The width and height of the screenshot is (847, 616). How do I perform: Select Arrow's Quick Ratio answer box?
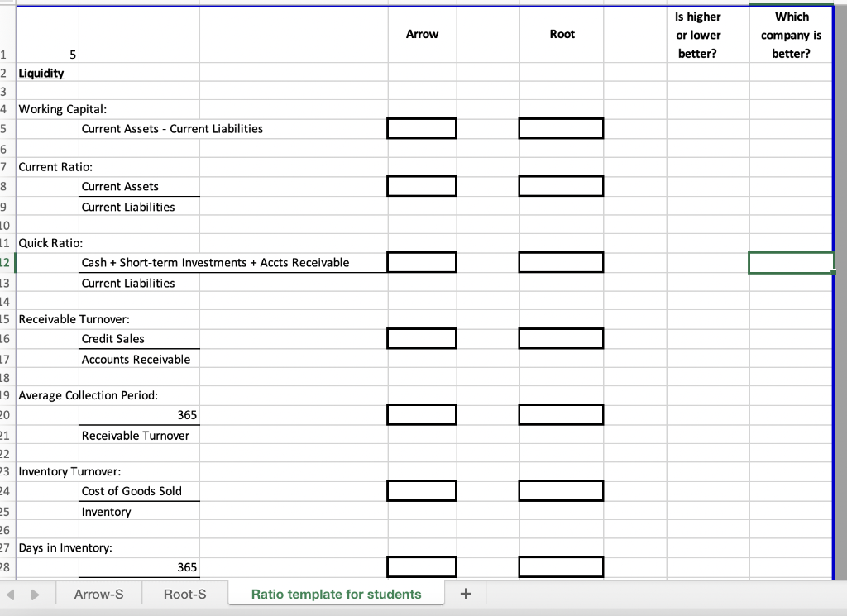click(422, 262)
